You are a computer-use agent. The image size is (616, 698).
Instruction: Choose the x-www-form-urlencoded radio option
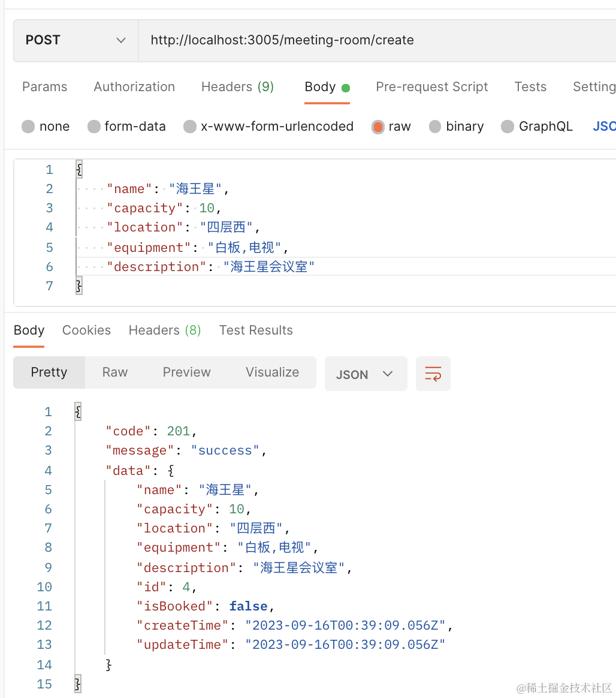pos(190,127)
